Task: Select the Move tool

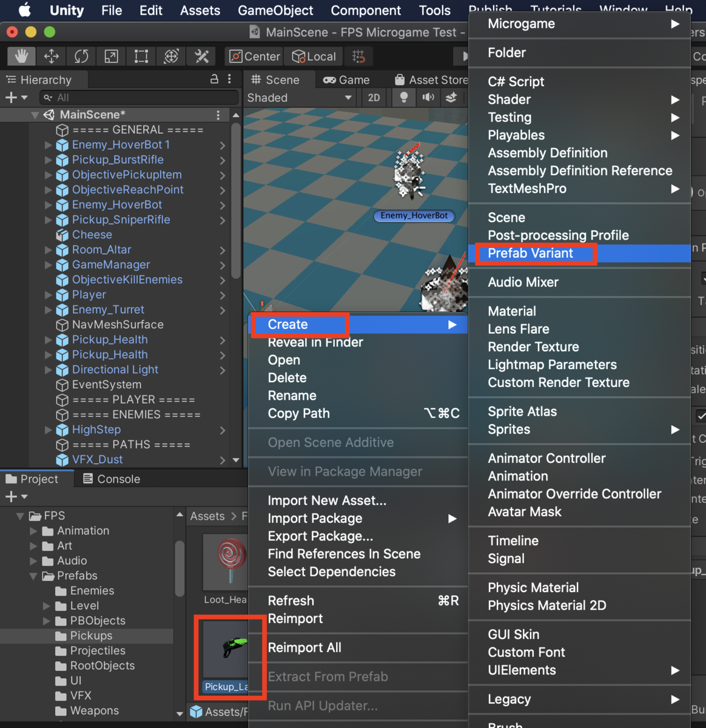Action: click(x=52, y=56)
